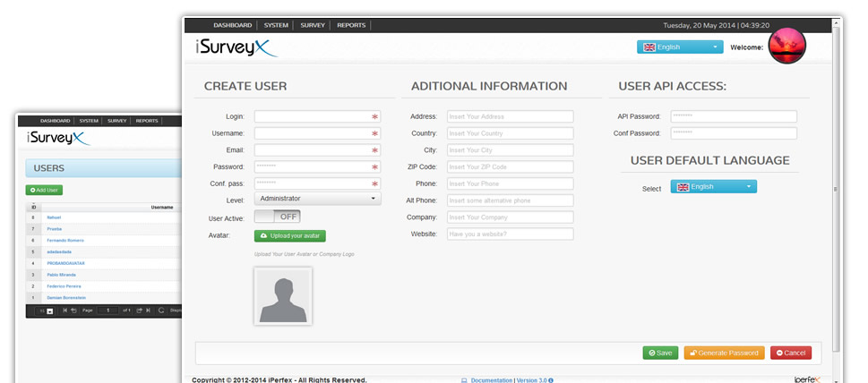Open SYSTEM menu in the Users window
Viewport: 868px width, 383px height.
click(x=89, y=121)
